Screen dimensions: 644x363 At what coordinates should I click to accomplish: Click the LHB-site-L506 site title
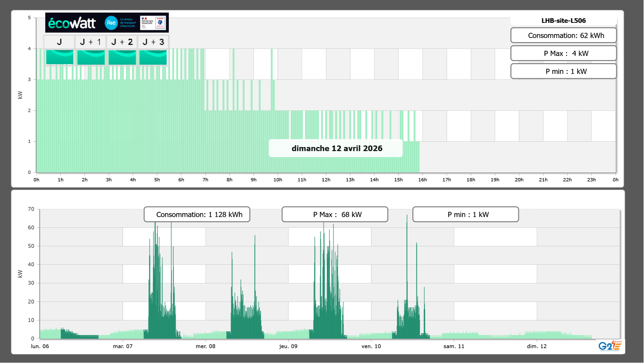click(x=563, y=21)
